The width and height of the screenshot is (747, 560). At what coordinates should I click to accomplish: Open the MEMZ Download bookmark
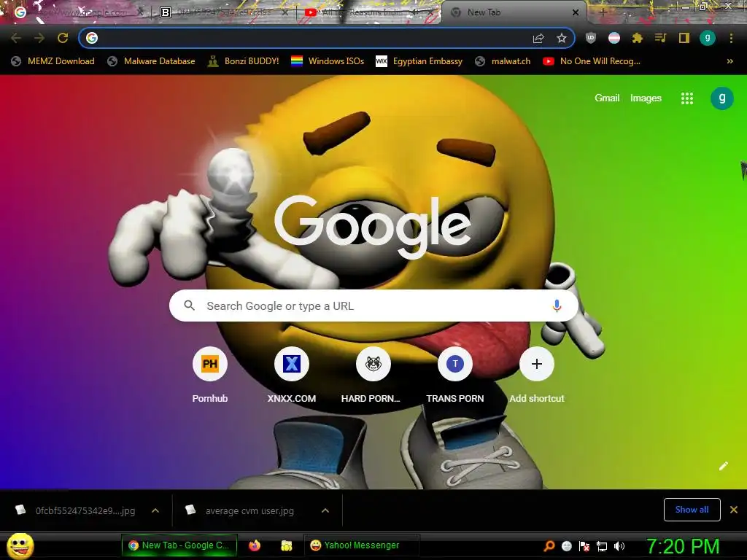click(x=53, y=61)
